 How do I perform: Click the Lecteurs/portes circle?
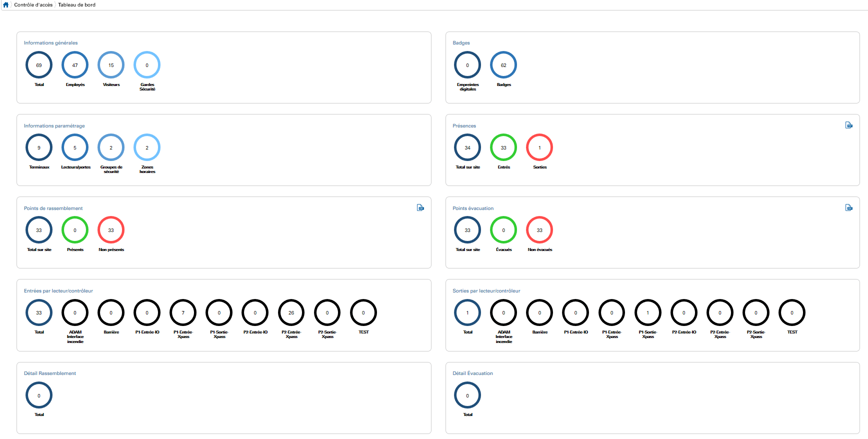75,147
